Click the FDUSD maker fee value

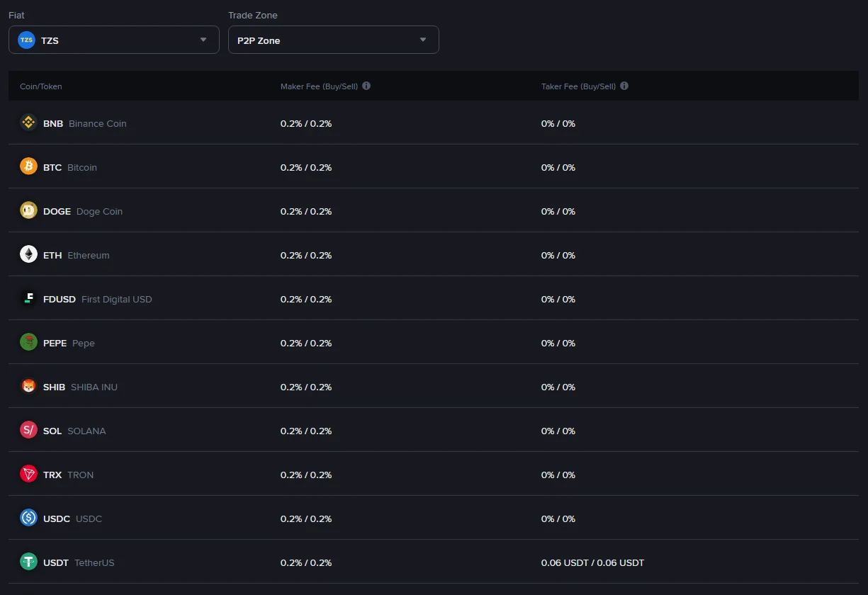[306, 299]
